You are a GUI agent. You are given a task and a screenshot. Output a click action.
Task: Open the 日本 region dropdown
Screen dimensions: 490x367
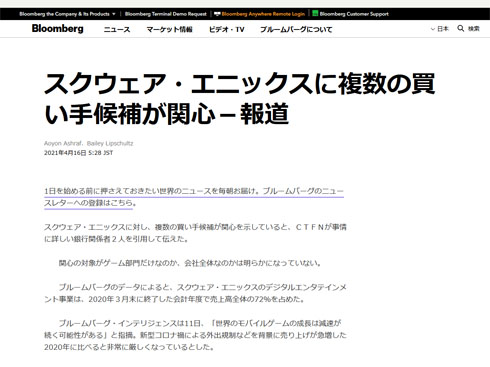tap(440, 29)
